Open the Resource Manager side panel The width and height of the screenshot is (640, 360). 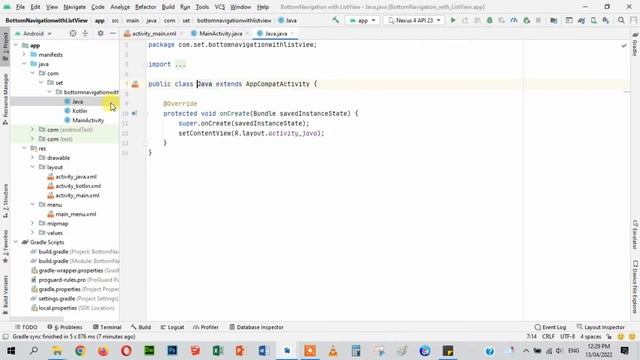point(5,99)
